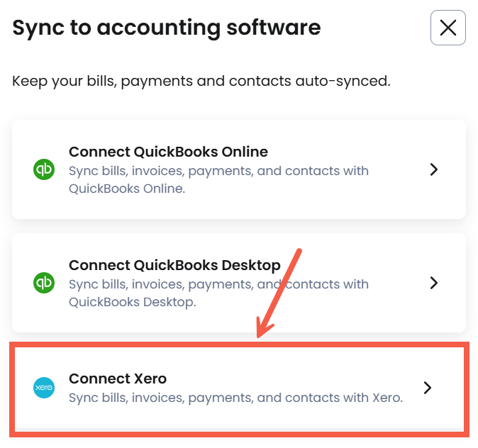The width and height of the screenshot is (478, 448).
Task: Click the red highlight border around Xero
Action: pos(238,345)
